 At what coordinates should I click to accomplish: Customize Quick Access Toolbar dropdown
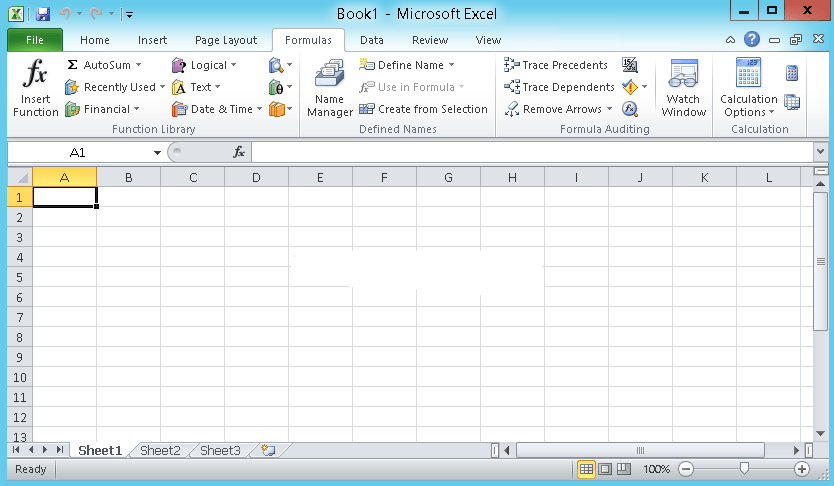pyautogui.click(x=129, y=14)
